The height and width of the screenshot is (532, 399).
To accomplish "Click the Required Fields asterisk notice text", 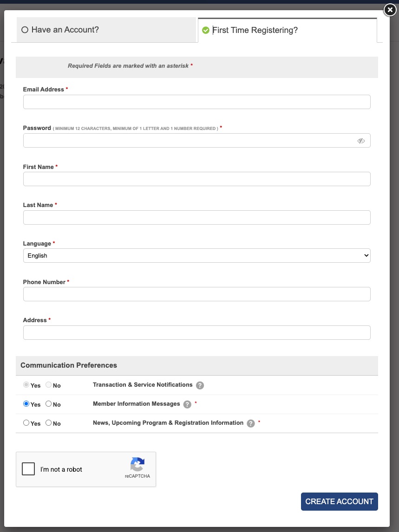I will coord(130,66).
